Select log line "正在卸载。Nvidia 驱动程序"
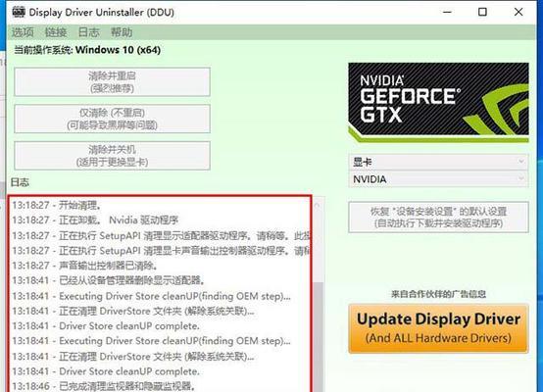The width and height of the screenshot is (543, 392). (x=95, y=220)
